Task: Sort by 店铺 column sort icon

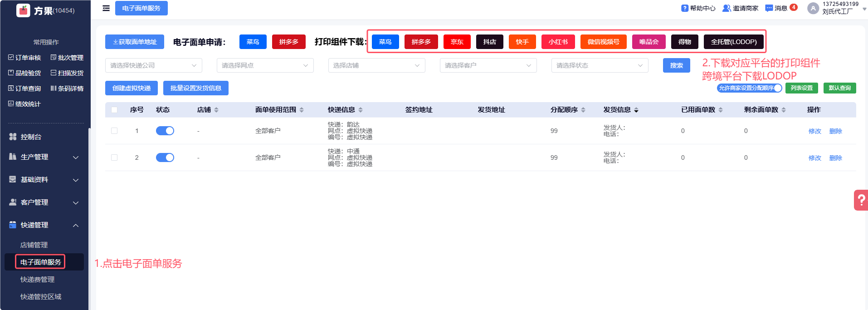Action: click(x=216, y=110)
